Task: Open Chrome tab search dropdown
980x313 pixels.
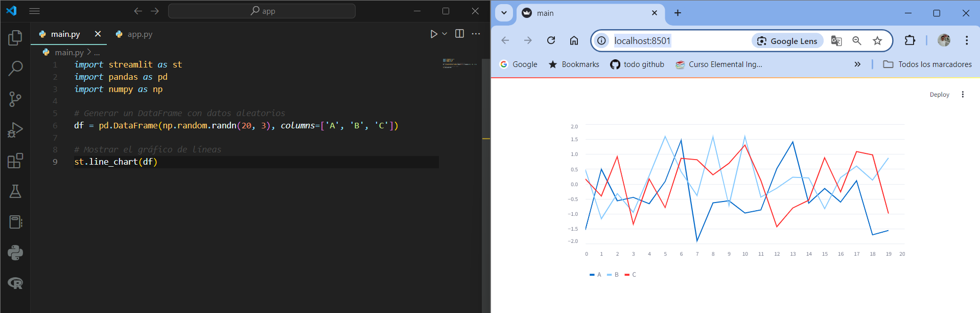Action: [x=504, y=13]
